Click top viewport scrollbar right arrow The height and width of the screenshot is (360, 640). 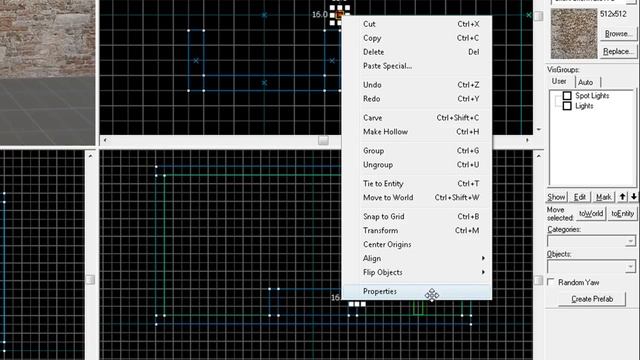(527, 140)
